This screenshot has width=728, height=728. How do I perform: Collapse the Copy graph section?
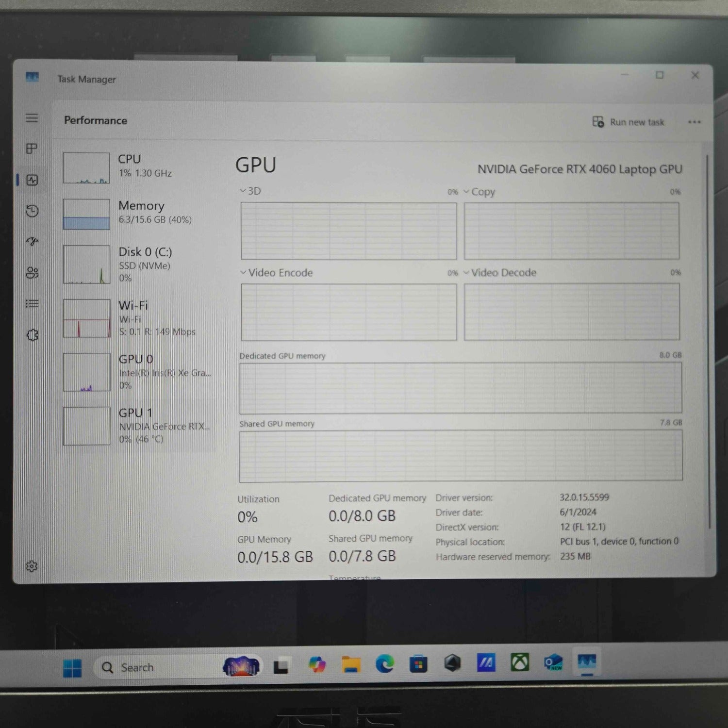point(467,191)
